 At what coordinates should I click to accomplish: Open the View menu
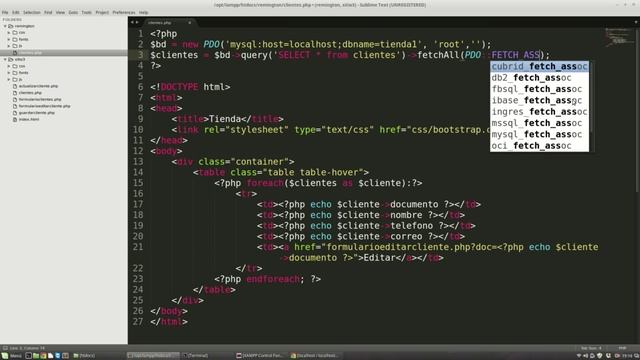click(60, 12)
